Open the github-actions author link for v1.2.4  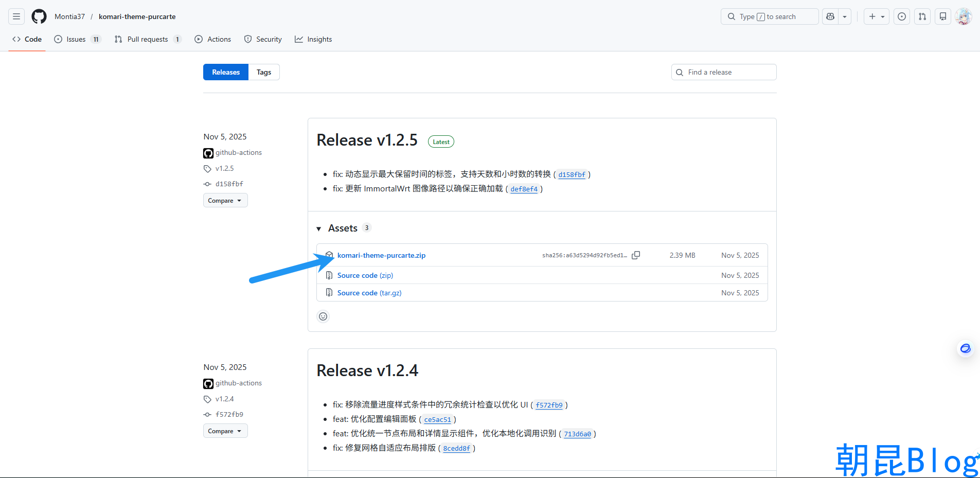click(x=239, y=383)
